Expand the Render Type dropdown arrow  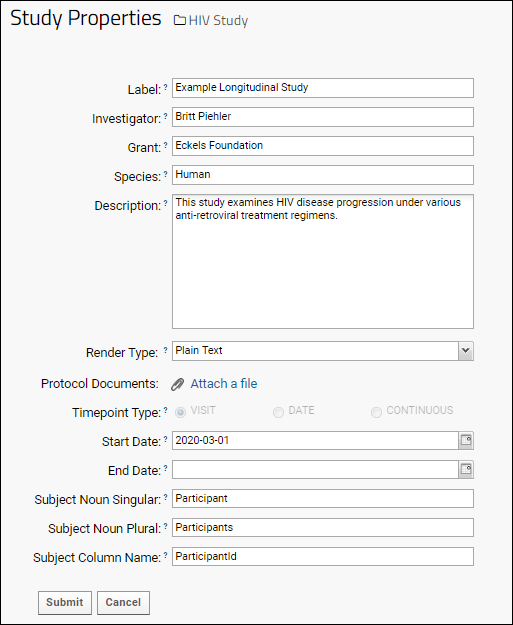[x=466, y=351]
